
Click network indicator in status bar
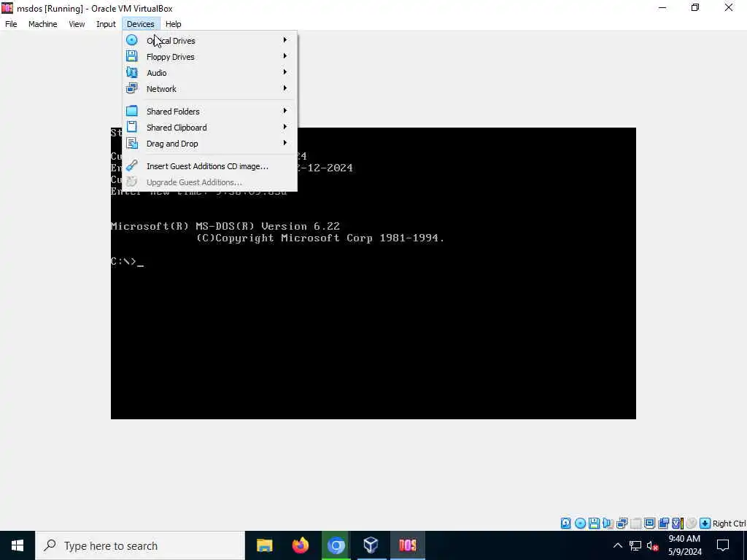(x=622, y=524)
